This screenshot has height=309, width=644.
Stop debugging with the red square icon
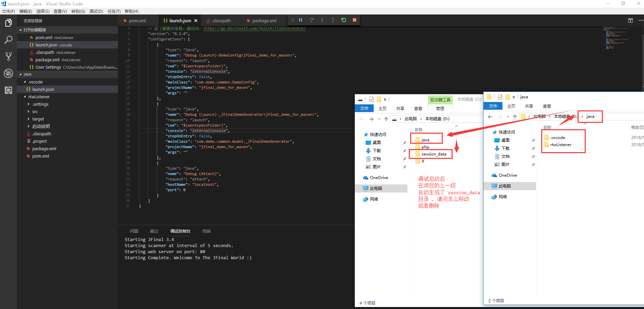click(355, 20)
